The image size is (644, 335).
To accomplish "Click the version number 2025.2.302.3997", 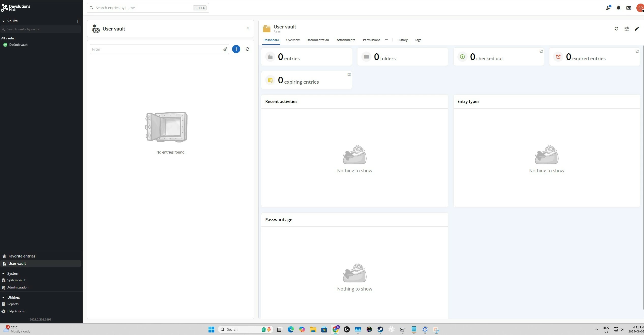I will pos(40,319).
